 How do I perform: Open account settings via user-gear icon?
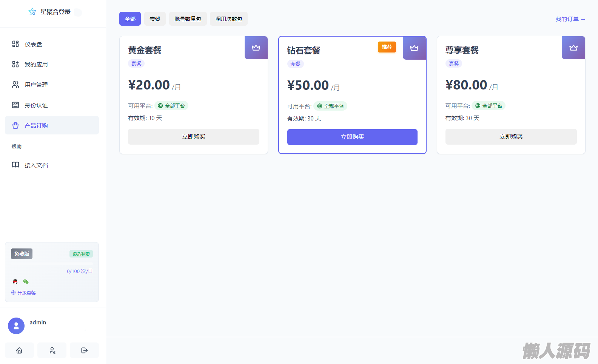pyautogui.click(x=52, y=350)
